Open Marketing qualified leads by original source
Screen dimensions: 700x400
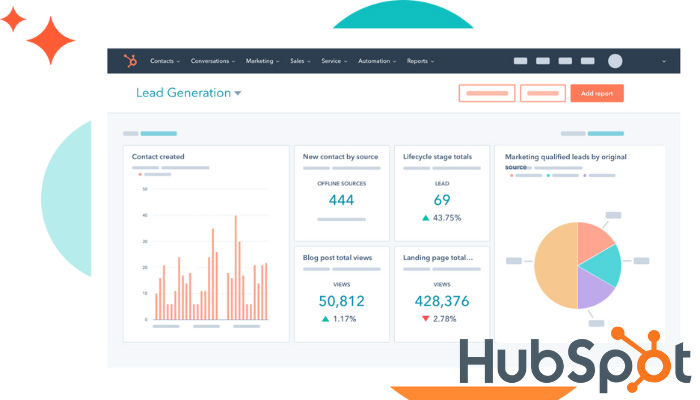point(566,162)
